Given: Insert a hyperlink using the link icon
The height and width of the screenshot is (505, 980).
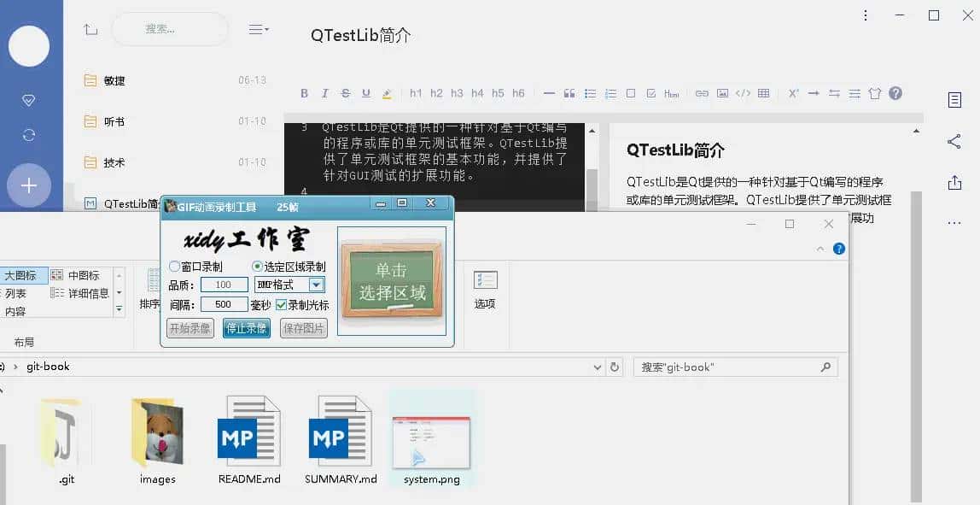Looking at the screenshot, I should [701, 93].
